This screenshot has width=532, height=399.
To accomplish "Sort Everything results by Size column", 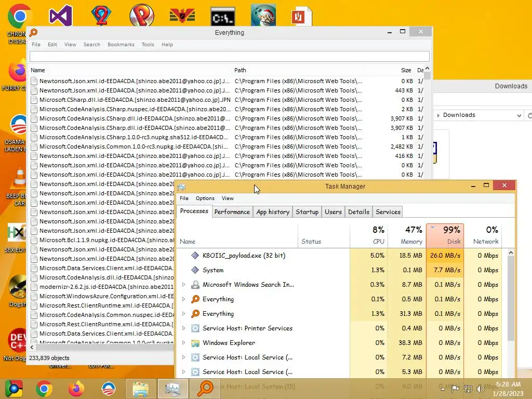I will (390, 70).
